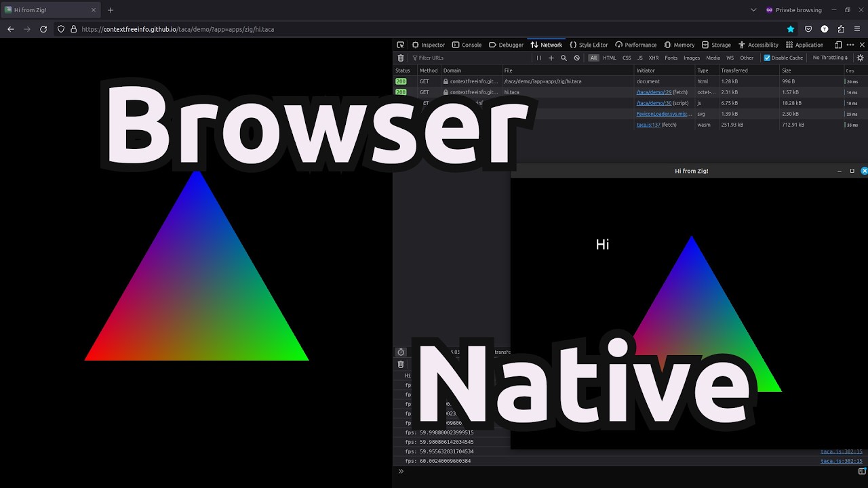Click the element picker icon in devtools

pos(401,45)
